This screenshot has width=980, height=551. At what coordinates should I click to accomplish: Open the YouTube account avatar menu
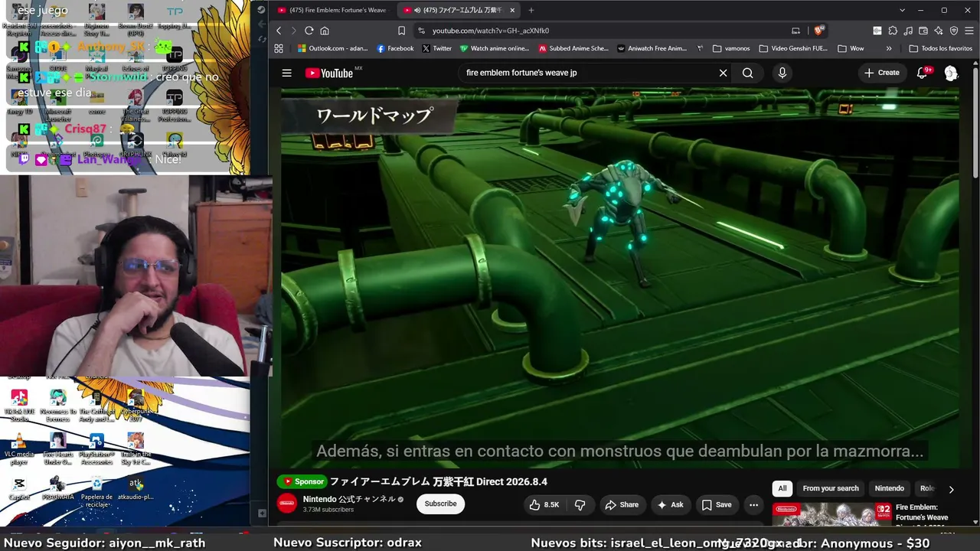[x=951, y=73]
